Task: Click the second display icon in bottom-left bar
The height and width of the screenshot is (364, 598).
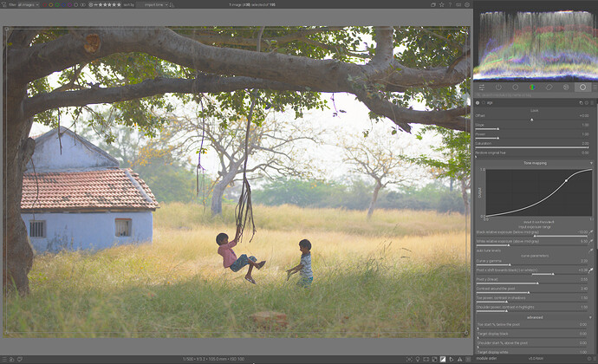Action: (20, 359)
